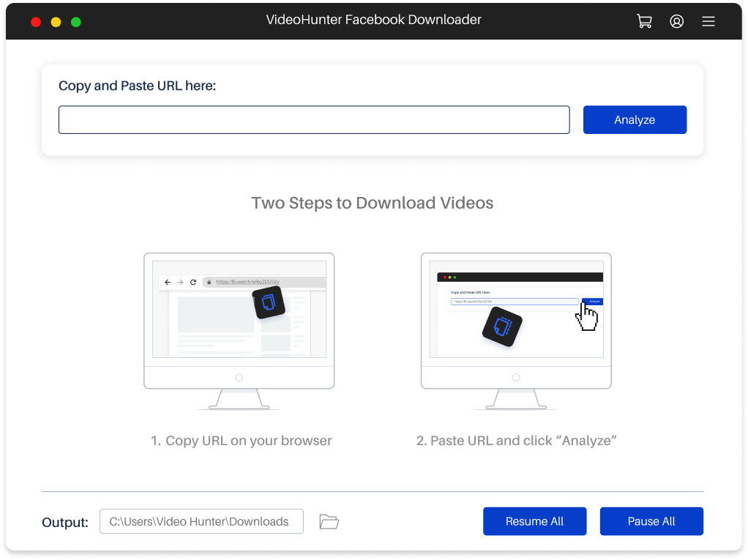Click the green maximize window button

(76, 22)
